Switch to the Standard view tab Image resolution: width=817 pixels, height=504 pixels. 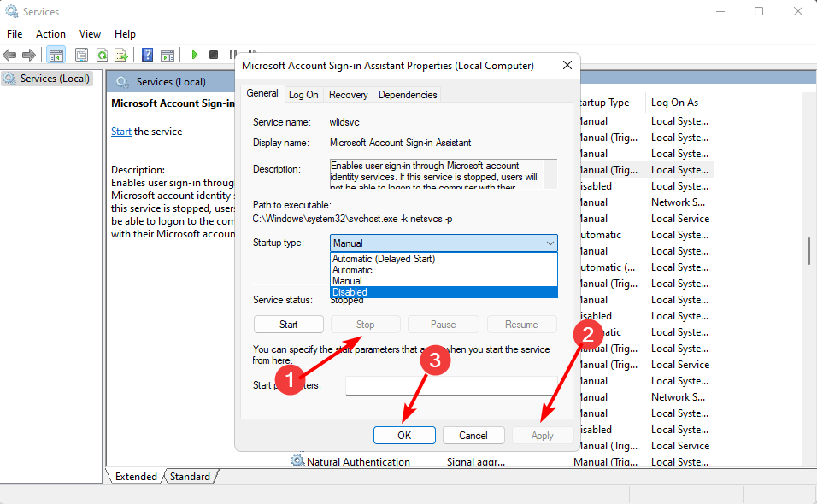(x=189, y=476)
